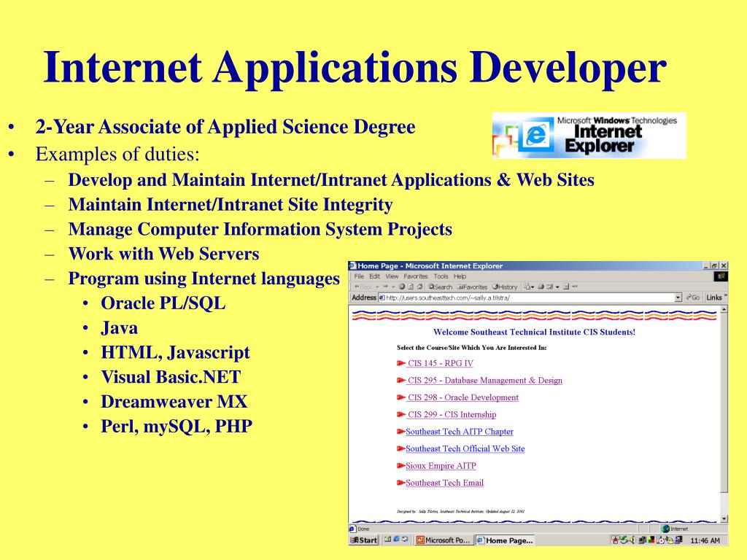The width and height of the screenshot is (747, 560).
Task: Click the Work with Web Servers text
Action: [x=164, y=254]
